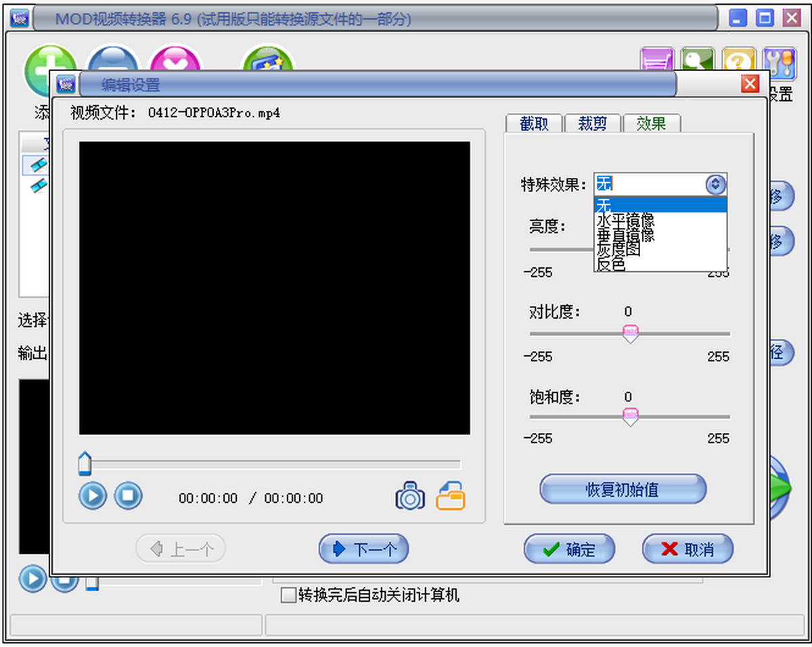This screenshot has height=647, width=812.
Task: Open the snapshot folder icon
Action: pyautogui.click(x=451, y=496)
